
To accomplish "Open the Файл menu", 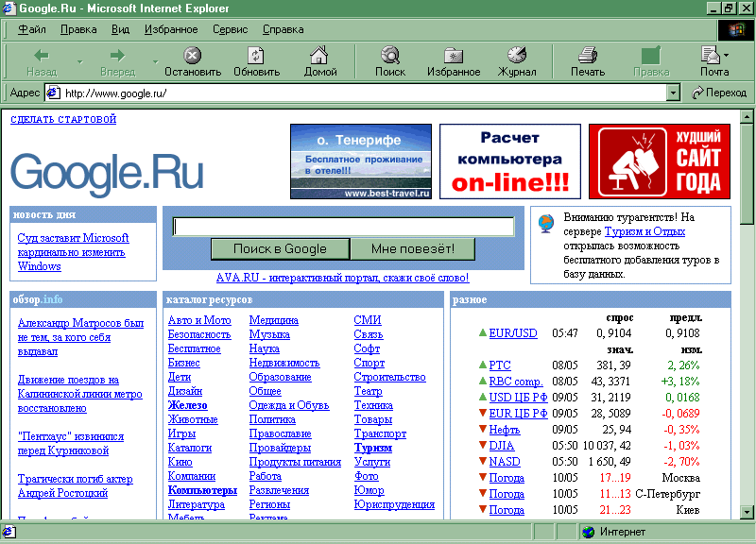I will pos(31,29).
